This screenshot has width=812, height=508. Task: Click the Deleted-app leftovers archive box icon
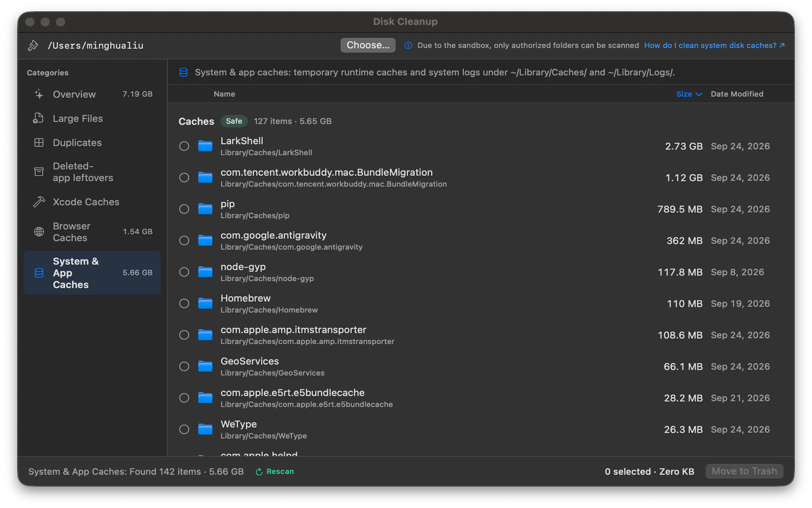tap(39, 172)
